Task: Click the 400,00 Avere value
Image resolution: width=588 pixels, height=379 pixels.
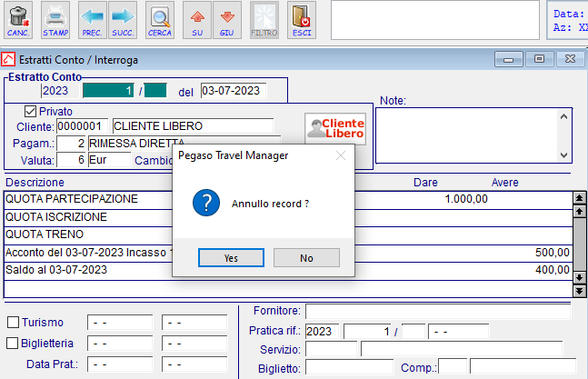Action: coord(552,270)
